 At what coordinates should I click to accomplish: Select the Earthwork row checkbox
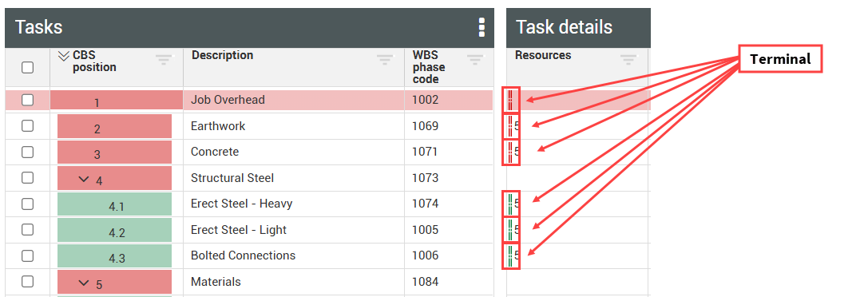click(27, 126)
